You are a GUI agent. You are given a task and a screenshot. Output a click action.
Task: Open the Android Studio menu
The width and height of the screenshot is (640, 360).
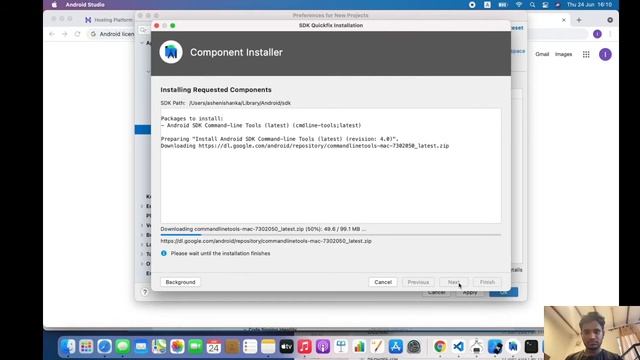pos(85,5)
